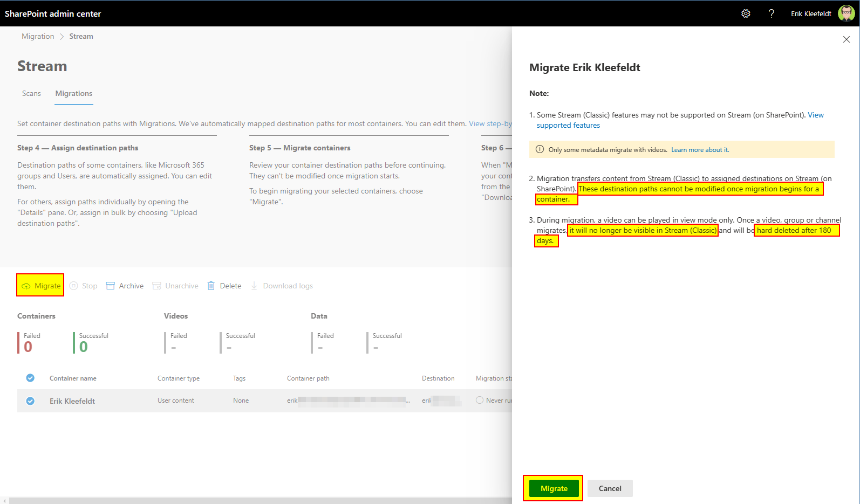
Task: Follow the Learn more about it link
Action: [700, 150]
